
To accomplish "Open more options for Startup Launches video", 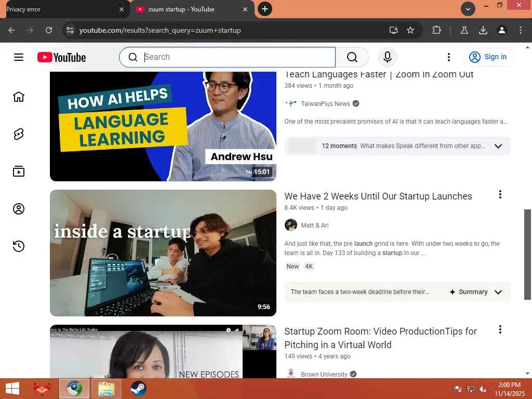I will click(x=500, y=194).
